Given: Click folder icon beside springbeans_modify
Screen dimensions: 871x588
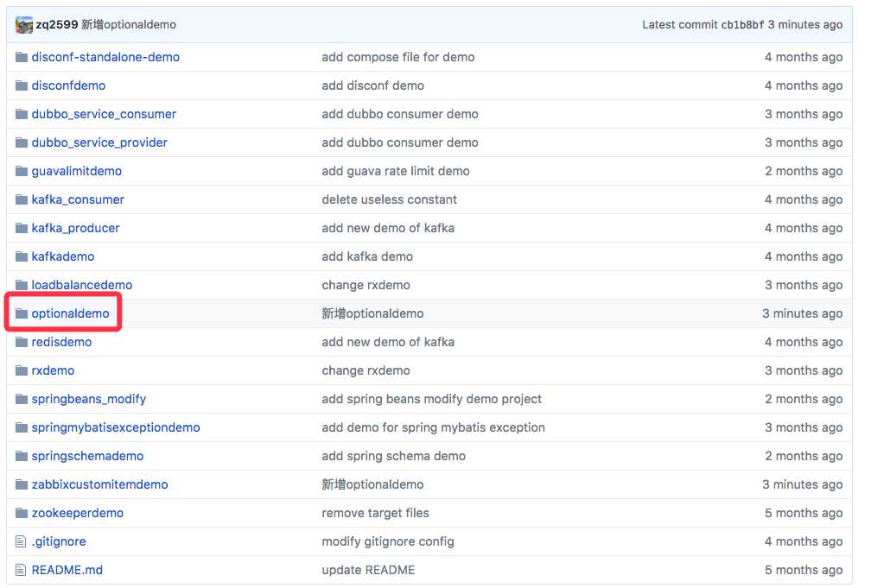Looking at the screenshot, I should click(x=22, y=399).
